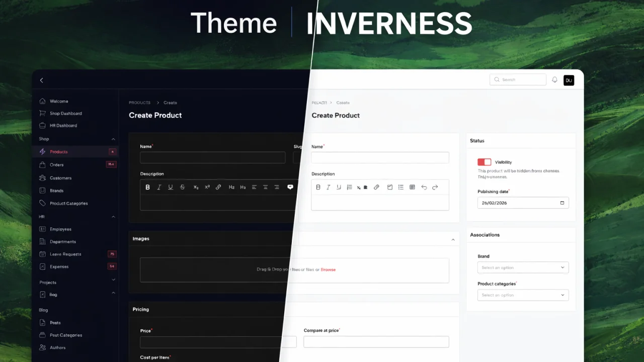Select the Products icon in the sidebar
644x362 pixels.
click(x=42, y=151)
